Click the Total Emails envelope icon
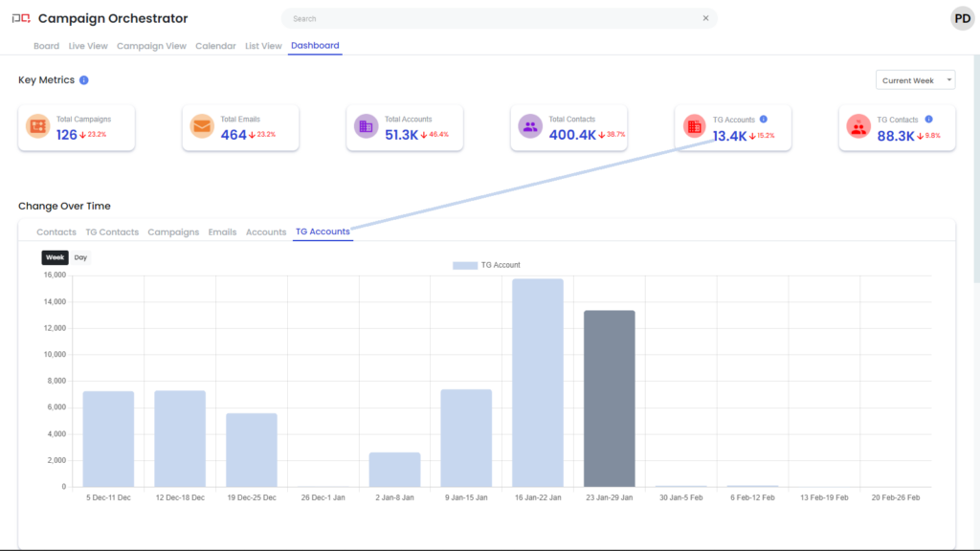Screen dimensions: 980x551 coord(202,127)
